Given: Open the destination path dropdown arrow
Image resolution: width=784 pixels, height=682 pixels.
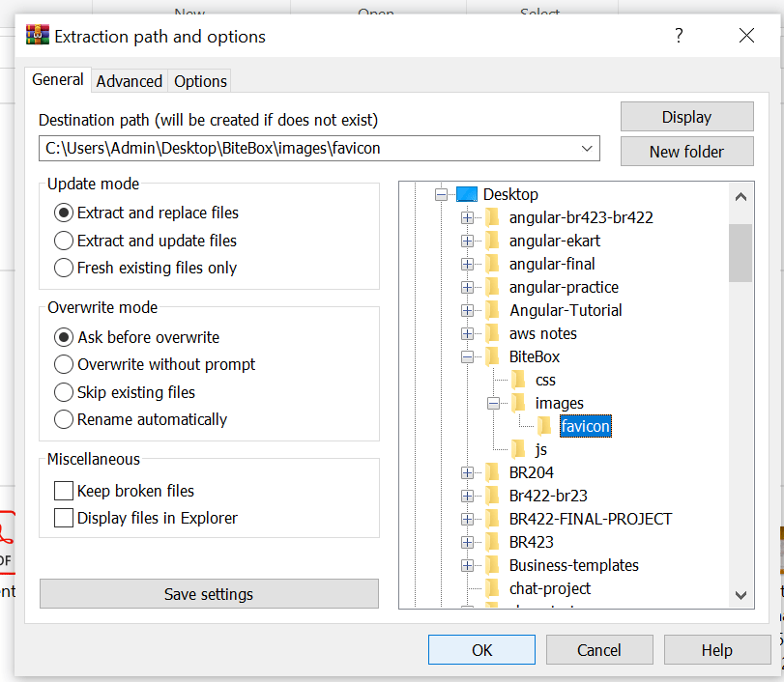Looking at the screenshot, I should (587, 149).
